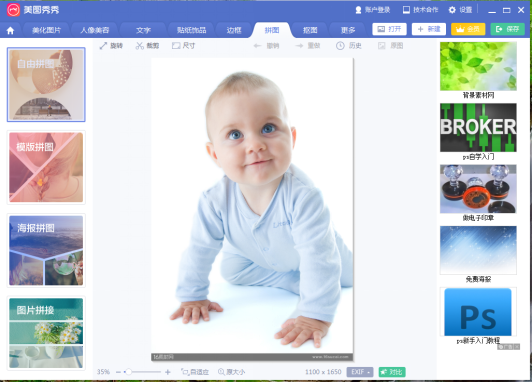
Task: Redo with the 重做 arrow
Action: [x=307, y=45]
